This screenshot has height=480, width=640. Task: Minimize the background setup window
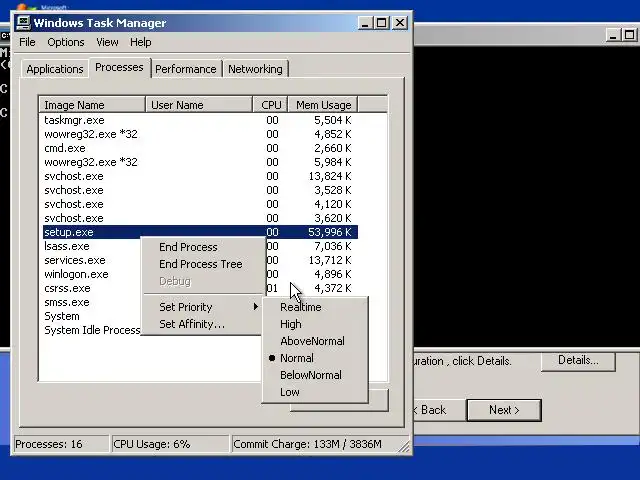613,35
